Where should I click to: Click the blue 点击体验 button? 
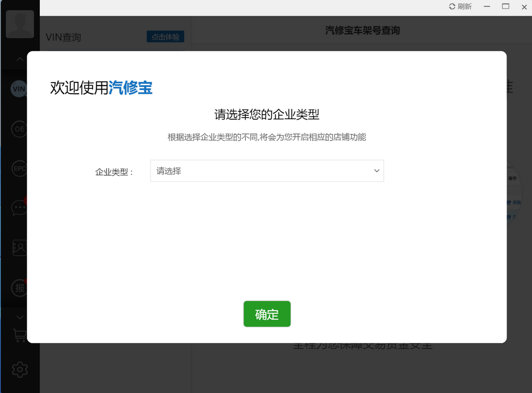pyautogui.click(x=165, y=36)
